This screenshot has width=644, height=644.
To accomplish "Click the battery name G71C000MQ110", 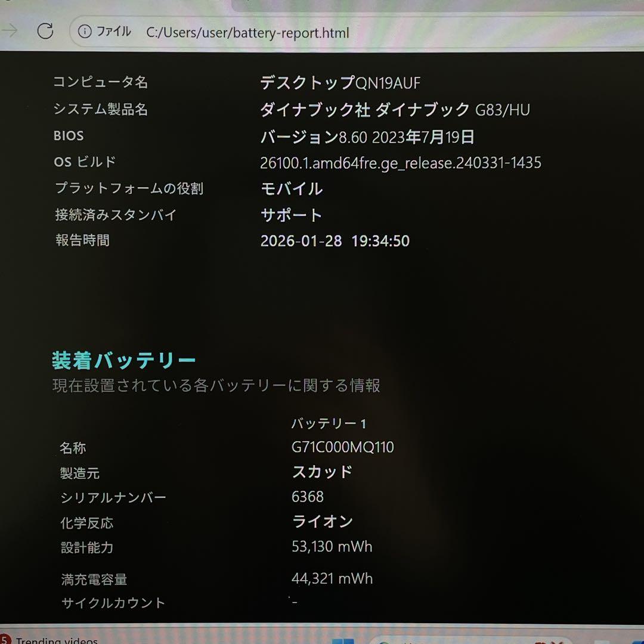I will pyautogui.click(x=342, y=447).
